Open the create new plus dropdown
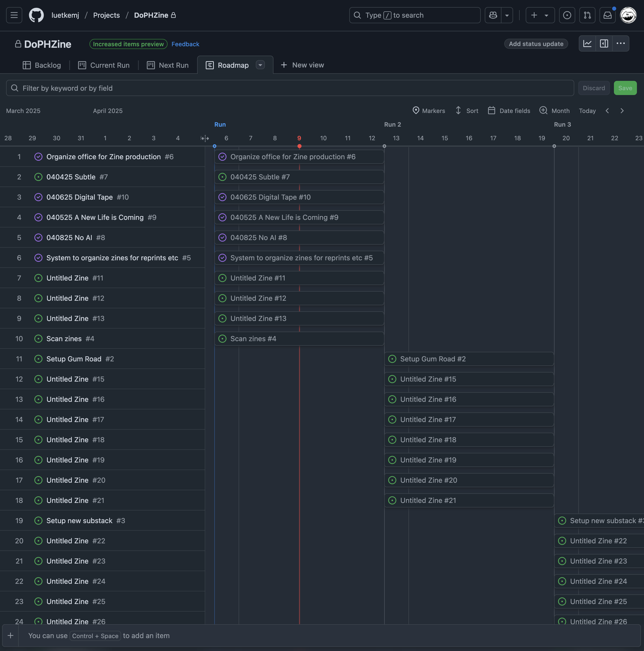This screenshot has height=651, width=644. [x=540, y=15]
